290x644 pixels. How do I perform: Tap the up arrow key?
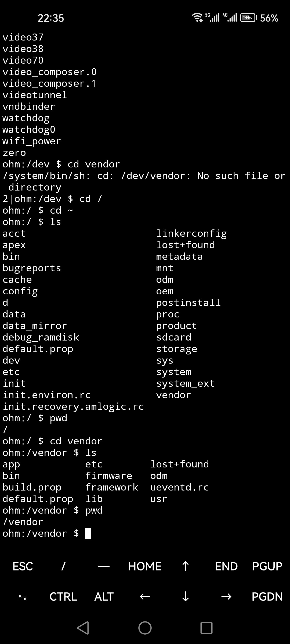click(x=186, y=566)
